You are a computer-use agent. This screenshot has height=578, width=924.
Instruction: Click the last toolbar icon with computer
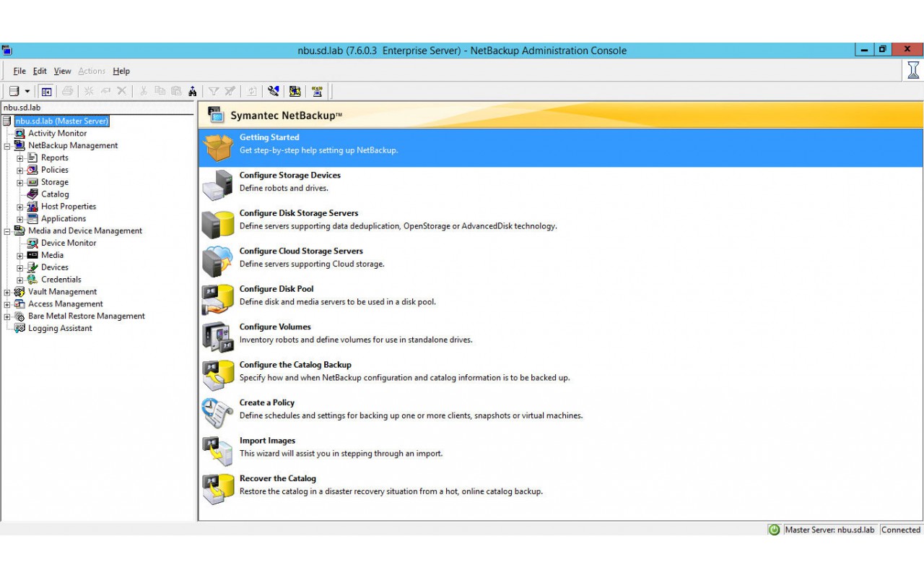[317, 91]
